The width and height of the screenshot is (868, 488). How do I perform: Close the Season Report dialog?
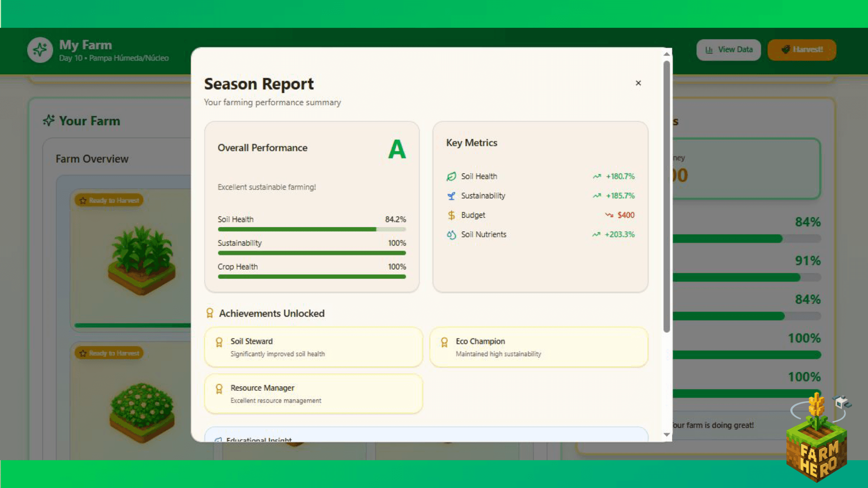(638, 83)
